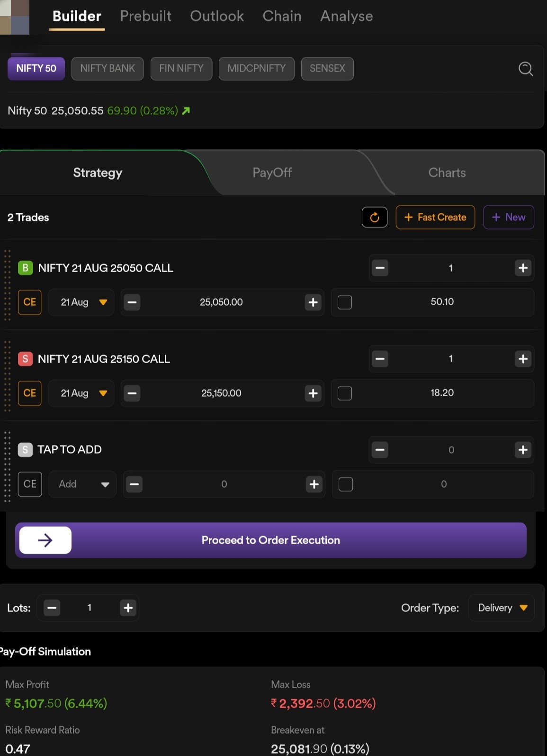The image size is (547, 756).
Task: Increase Lots count with plus button
Action: (128, 608)
